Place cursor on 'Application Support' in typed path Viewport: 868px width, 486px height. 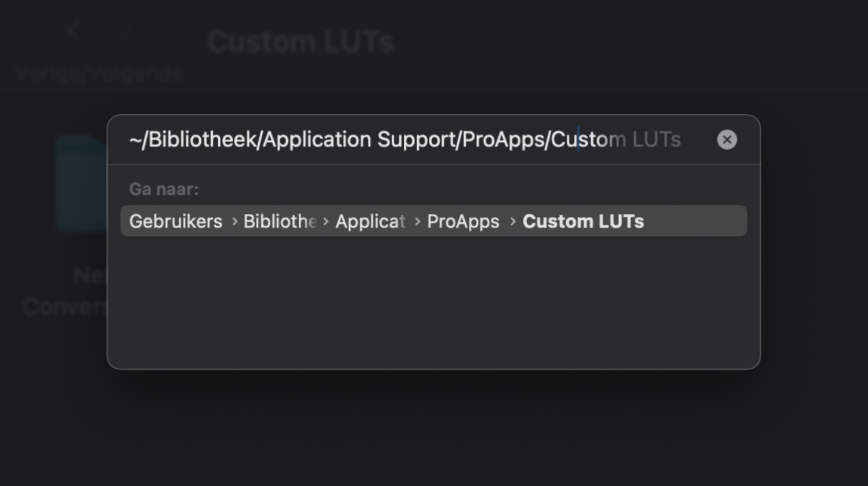(x=359, y=140)
